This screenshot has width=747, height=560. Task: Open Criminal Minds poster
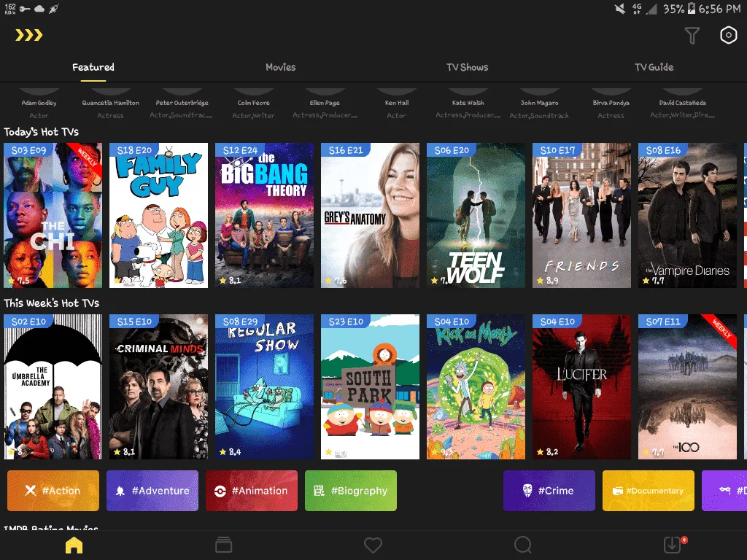coord(158,386)
